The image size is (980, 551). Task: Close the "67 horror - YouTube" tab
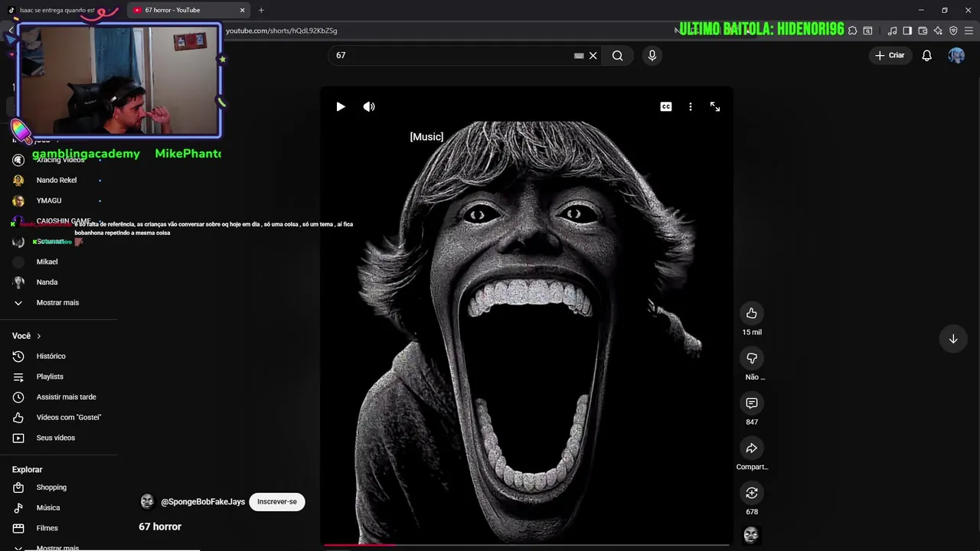click(x=243, y=10)
